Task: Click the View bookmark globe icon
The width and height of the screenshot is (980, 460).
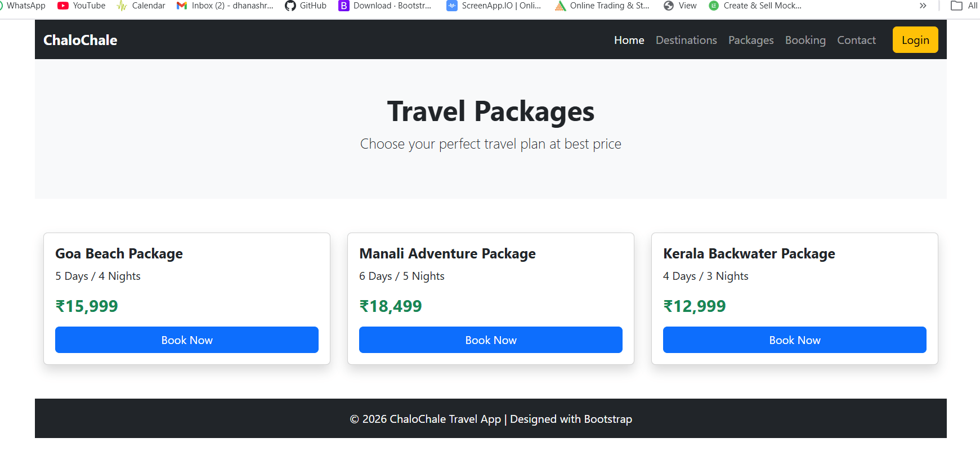Action: pos(669,6)
